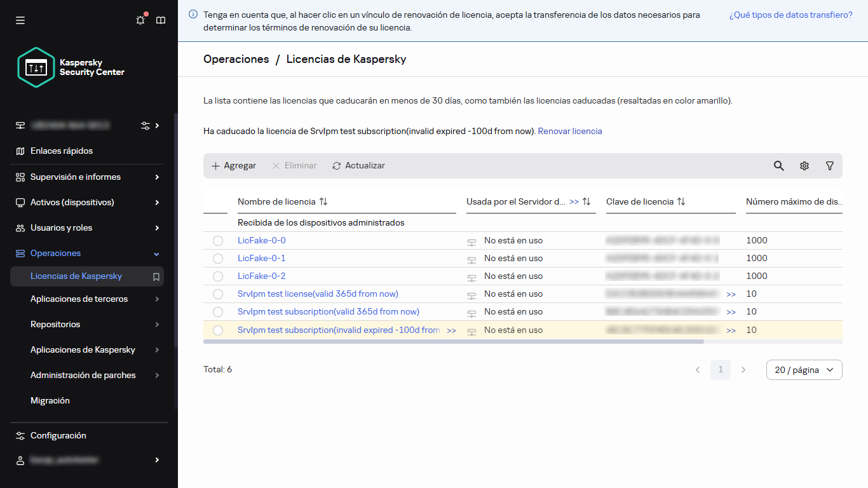Select the radio button for the expired subscription
868x488 pixels.
coord(218,330)
